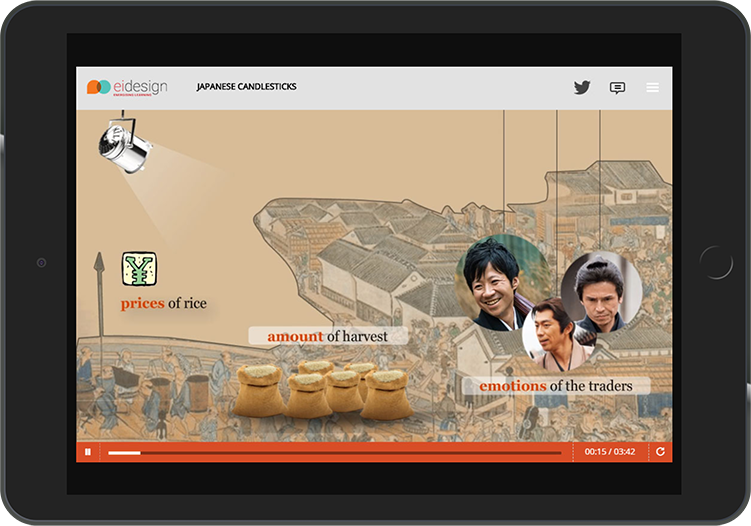
Task: Open the hamburger menu
Action: [x=652, y=87]
